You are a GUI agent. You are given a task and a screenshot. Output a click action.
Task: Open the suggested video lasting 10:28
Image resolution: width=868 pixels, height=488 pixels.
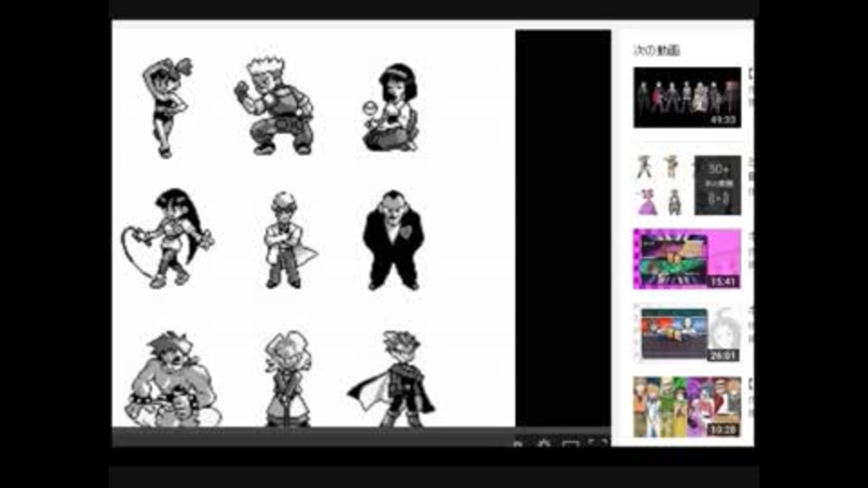pyautogui.click(x=687, y=407)
